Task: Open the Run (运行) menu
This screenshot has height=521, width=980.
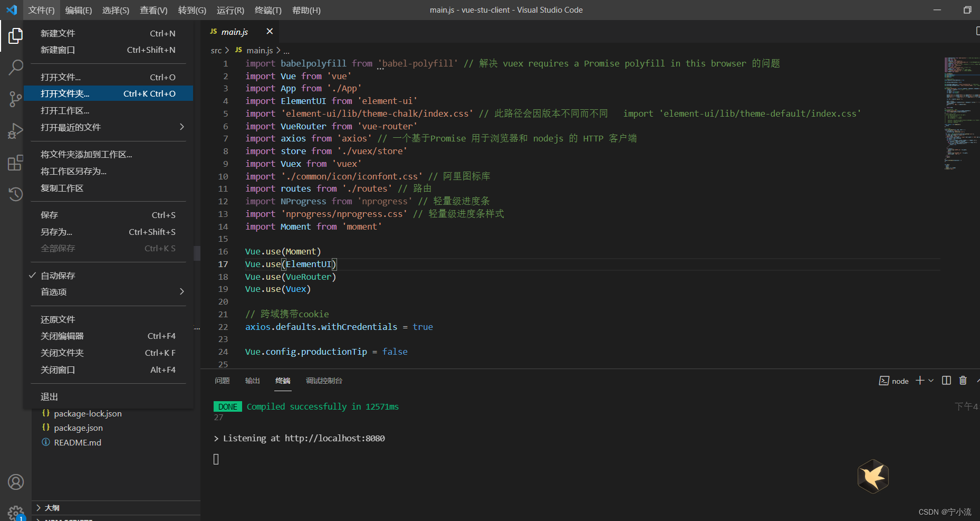Action: pos(230,10)
